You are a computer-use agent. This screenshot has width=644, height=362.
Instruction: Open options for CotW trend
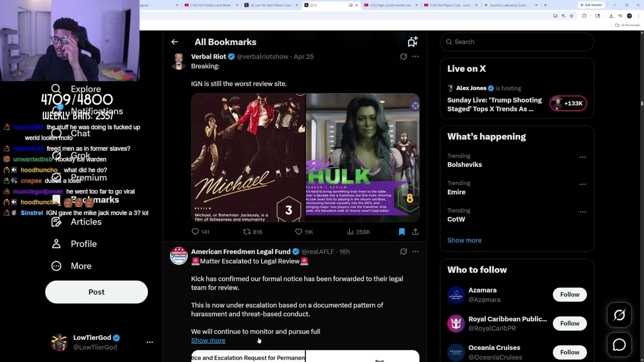583,212
